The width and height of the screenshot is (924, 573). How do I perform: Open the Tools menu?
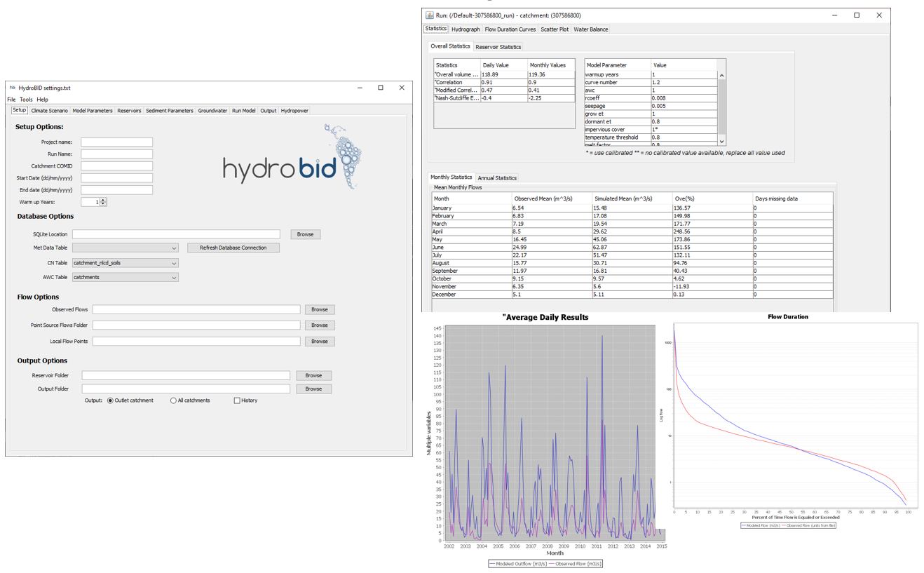tap(26, 100)
